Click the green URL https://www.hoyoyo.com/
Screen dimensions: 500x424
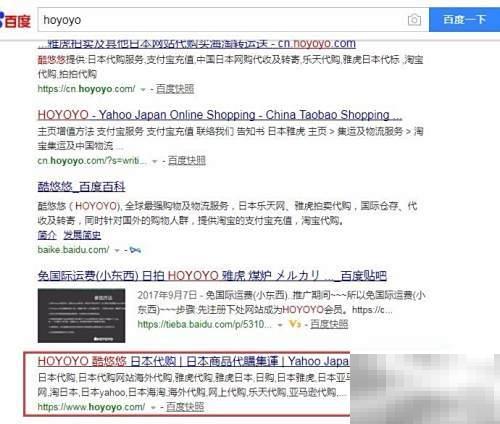[x=91, y=407]
